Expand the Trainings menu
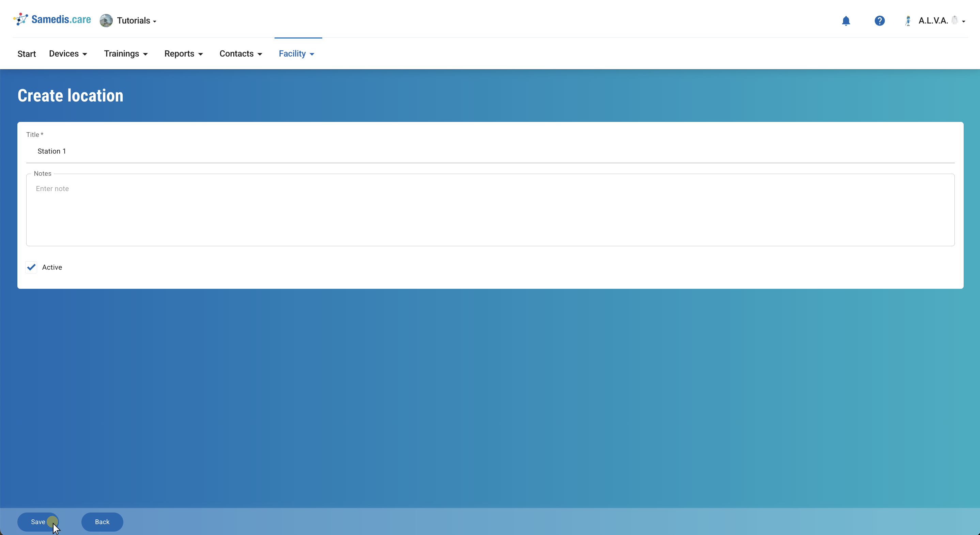The image size is (980, 535). point(126,53)
